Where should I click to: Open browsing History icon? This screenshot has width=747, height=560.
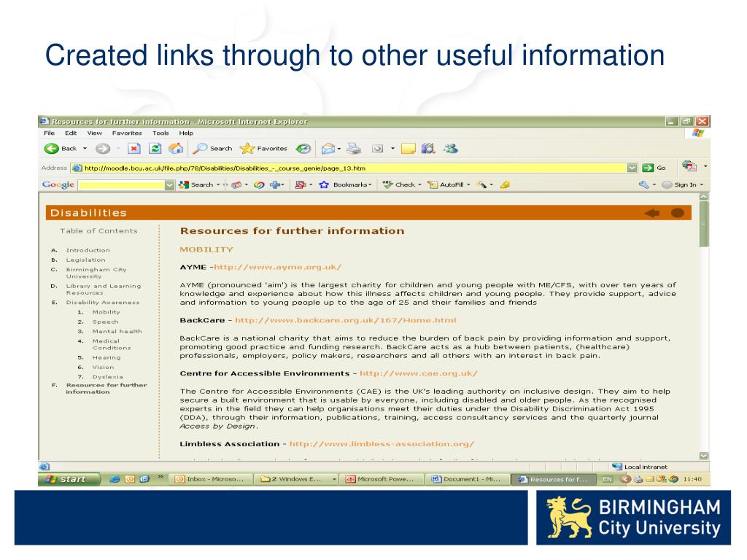pyautogui.click(x=303, y=149)
